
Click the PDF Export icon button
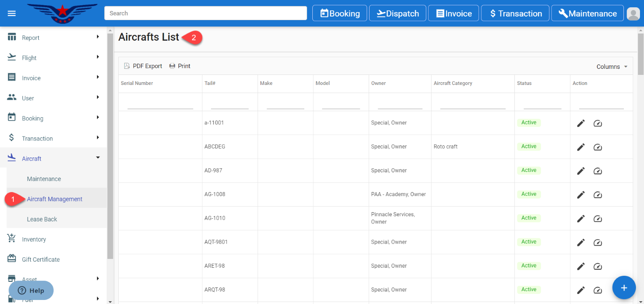tap(143, 66)
